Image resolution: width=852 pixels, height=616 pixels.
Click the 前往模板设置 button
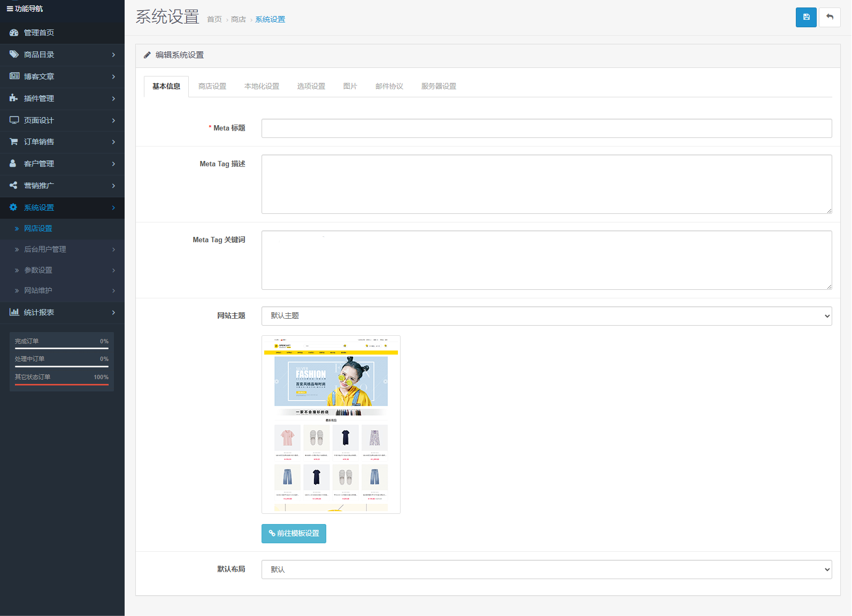click(x=294, y=534)
